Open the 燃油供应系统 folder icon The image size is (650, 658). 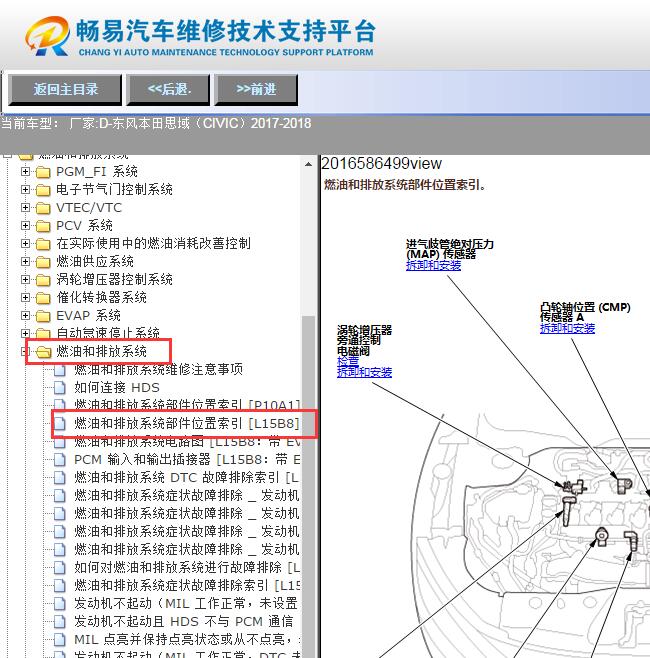[x=43, y=262]
